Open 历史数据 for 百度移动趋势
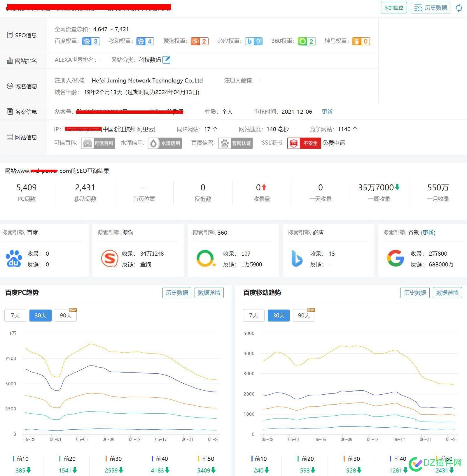Screen dimensions: 467x476 click(415, 293)
